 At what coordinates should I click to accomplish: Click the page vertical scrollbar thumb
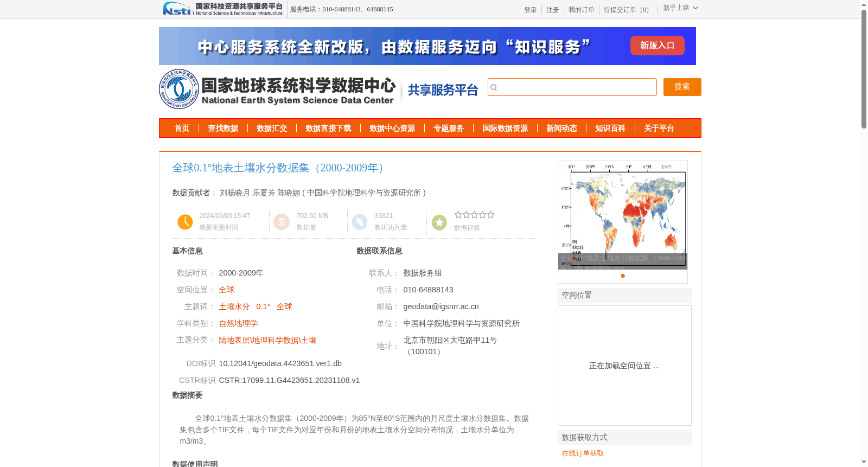[864, 69]
